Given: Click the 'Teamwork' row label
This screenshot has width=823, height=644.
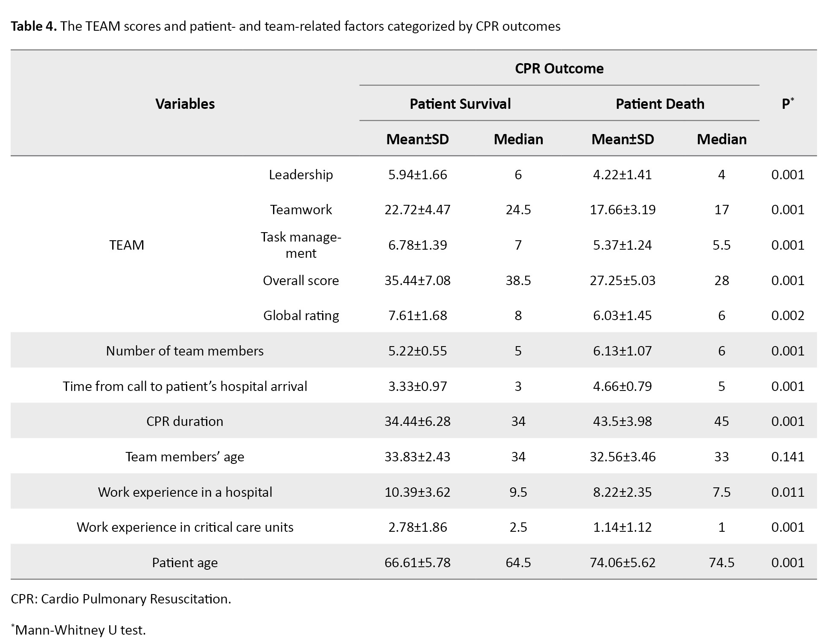Looking at the screenshot, I should pyautogui.click(x=301, y=210).
